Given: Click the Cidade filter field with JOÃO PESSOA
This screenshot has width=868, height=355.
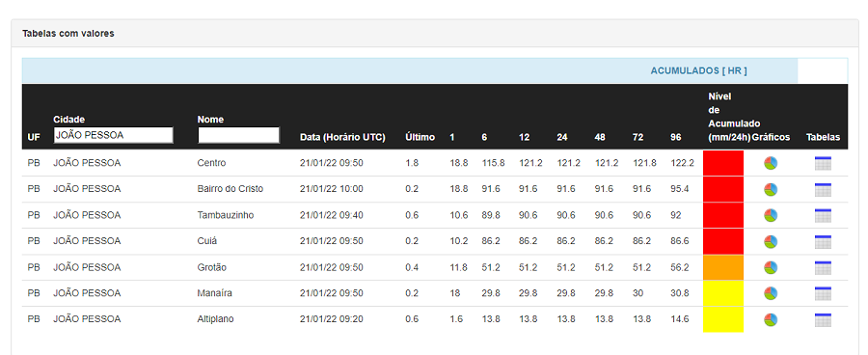Looking at the screenshot, I should [x=114, y=135].
